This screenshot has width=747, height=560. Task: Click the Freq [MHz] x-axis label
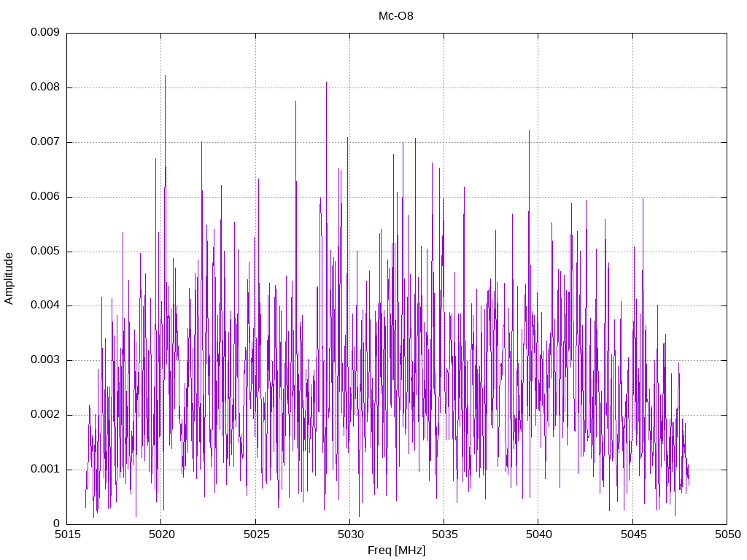(x=396, y=551)
